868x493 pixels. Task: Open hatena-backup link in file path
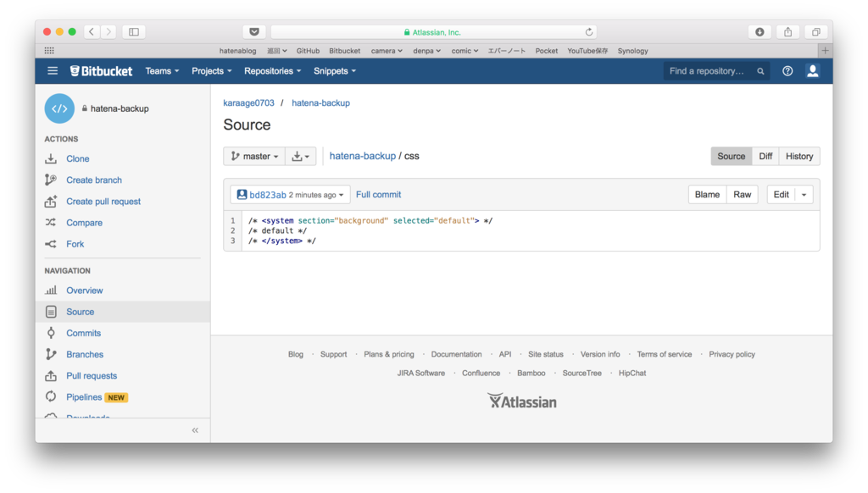[x=363, y=156]
